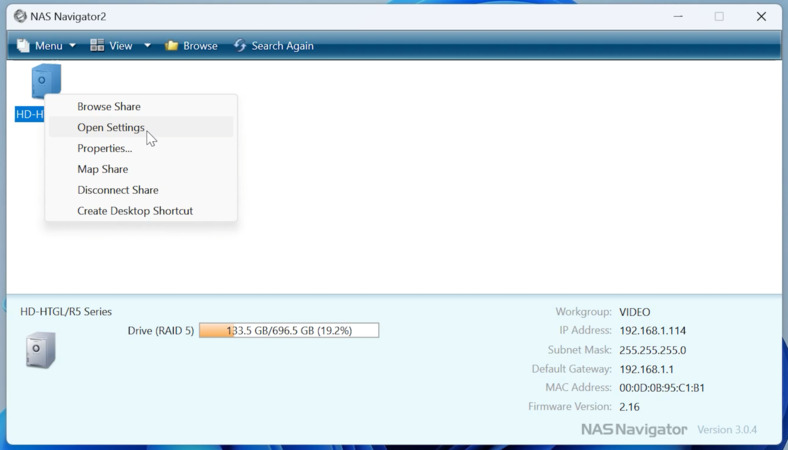The height and width of the screenshot is (450, 788).
Task: Minimize the NAS Navigator2 window
Action: pyautogui.click(x=678, y=16)
